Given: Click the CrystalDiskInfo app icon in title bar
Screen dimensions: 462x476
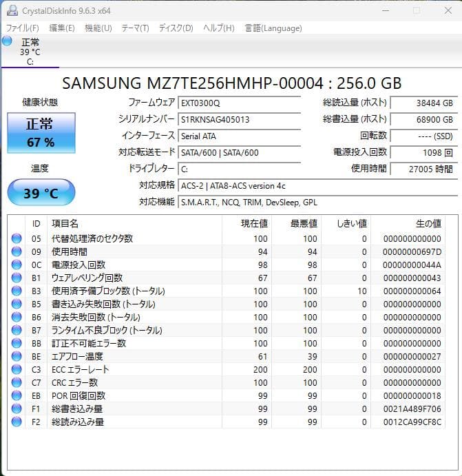Looking at the screenshot, I should pos(12,10).
